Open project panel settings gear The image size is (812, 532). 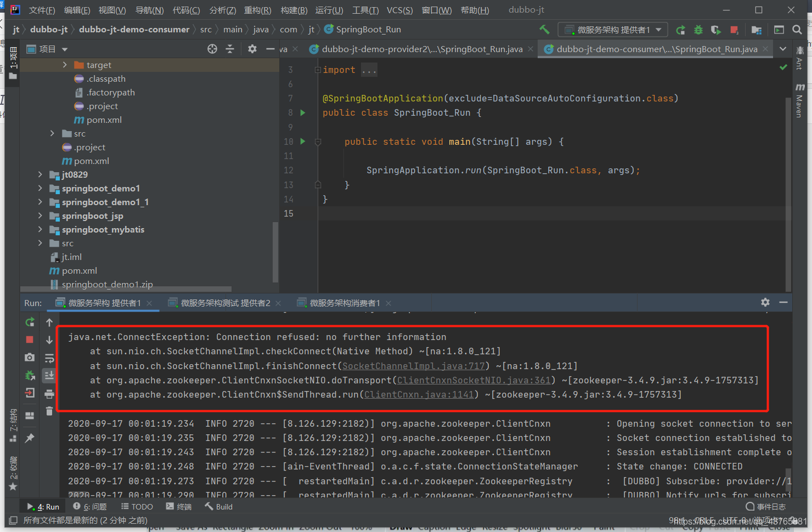point(252,49)
